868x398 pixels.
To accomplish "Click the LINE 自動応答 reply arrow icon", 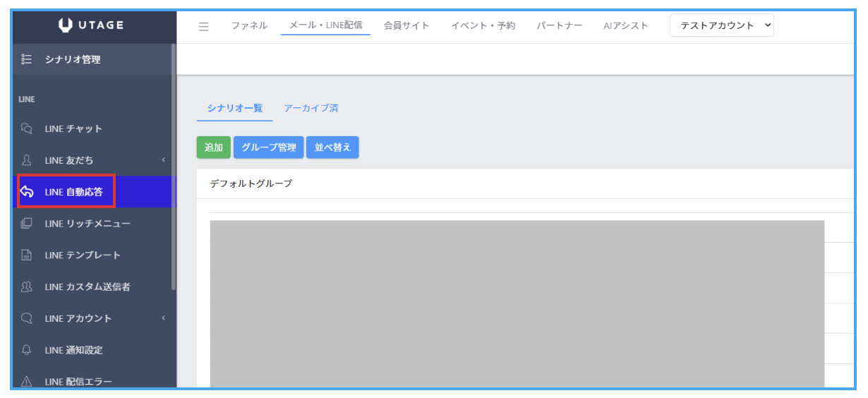I will [x=27, y=192].
